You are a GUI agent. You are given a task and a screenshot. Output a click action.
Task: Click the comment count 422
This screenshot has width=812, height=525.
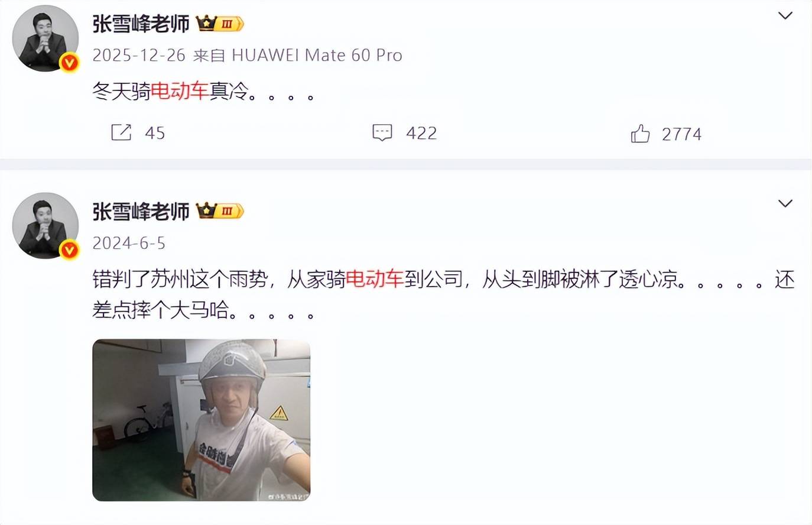pos(421,133)
